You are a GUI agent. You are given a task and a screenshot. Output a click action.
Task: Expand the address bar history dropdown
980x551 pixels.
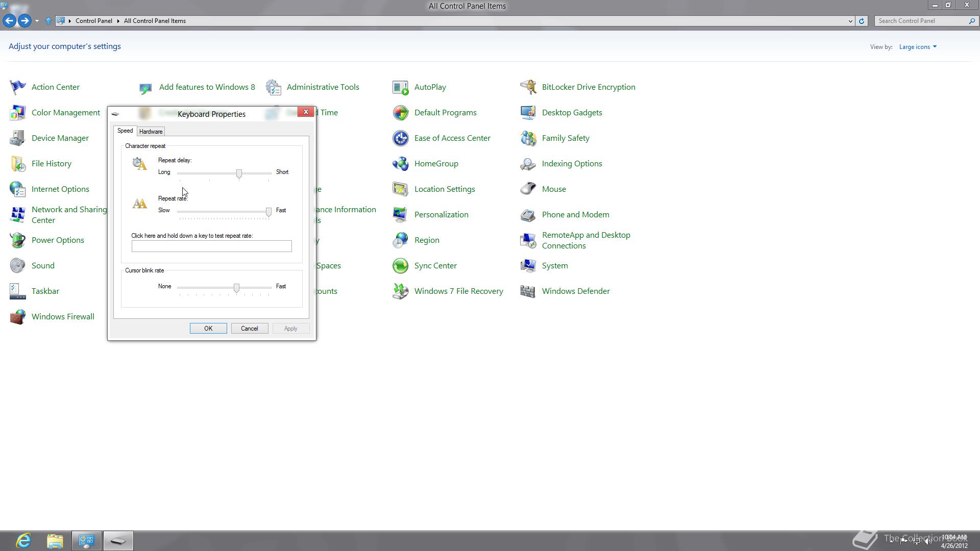(850, 21)
